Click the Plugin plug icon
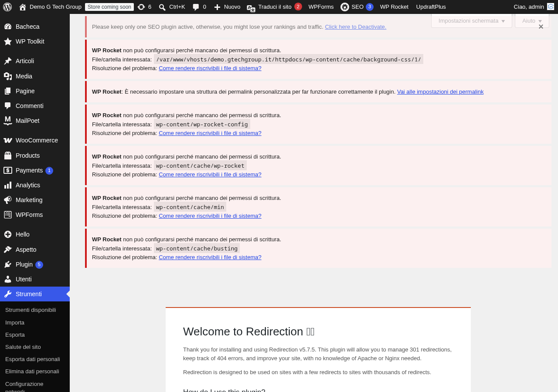 click(8, 264)
